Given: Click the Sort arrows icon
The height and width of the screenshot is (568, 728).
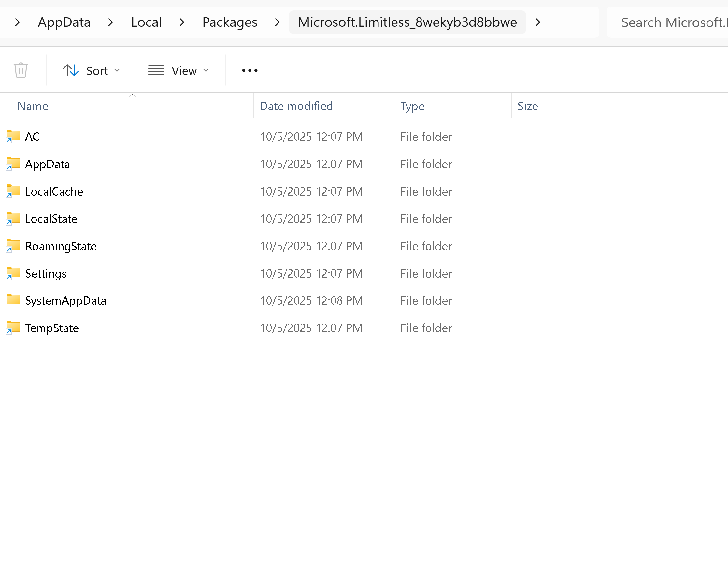Looking at the screenshot, I should click(71, 70).
